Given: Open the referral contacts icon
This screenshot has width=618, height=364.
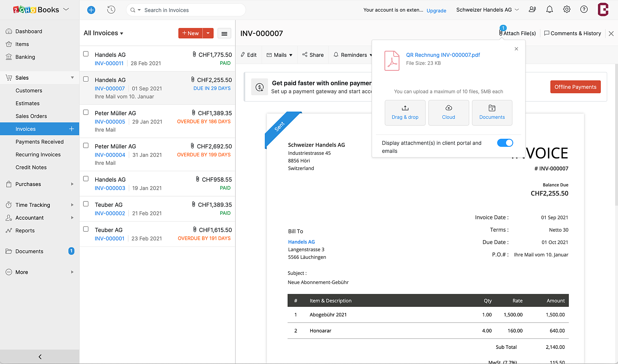Looking at the screenshot, I should [532, 10].
